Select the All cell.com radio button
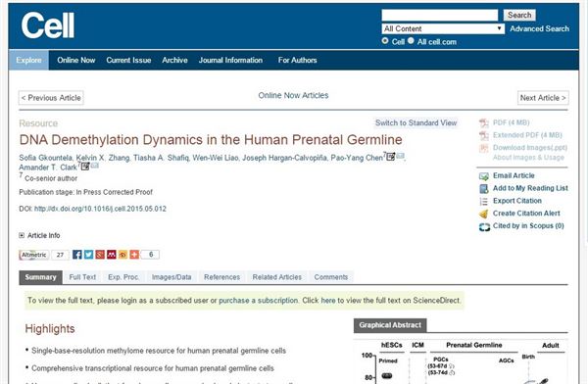Screen dimensions: 588x384 point(411,40)
